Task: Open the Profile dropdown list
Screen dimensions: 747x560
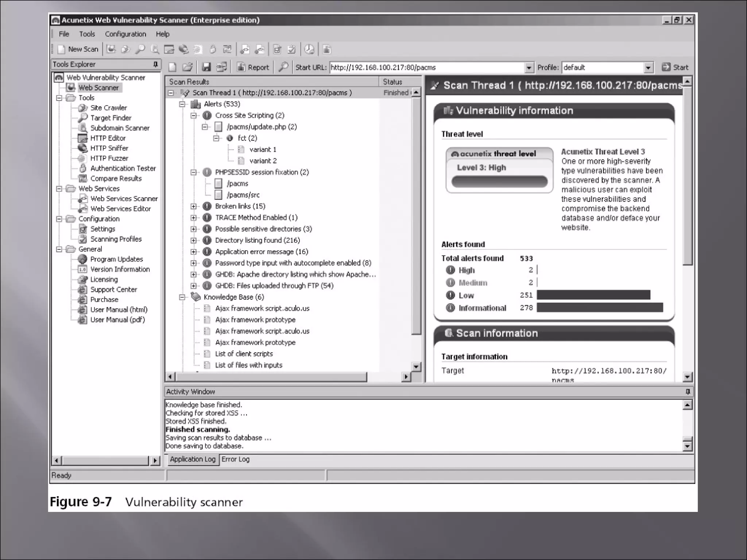Action: (x=648, y=67)
